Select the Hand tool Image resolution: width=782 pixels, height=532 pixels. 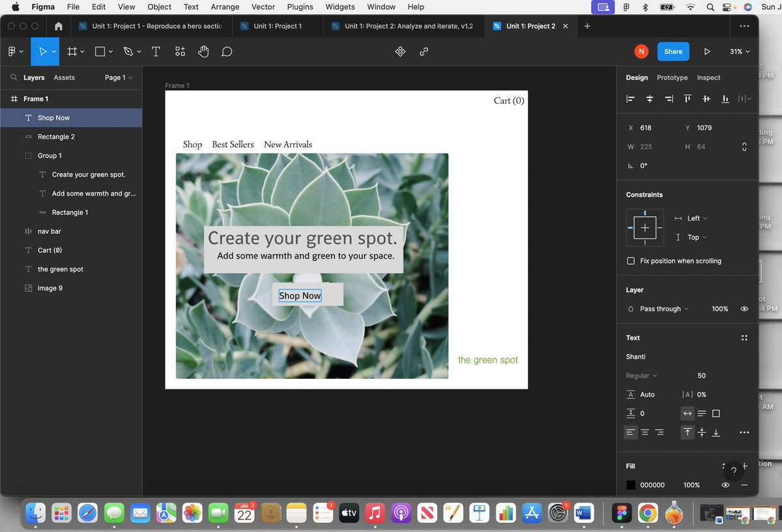coord(203,51)
